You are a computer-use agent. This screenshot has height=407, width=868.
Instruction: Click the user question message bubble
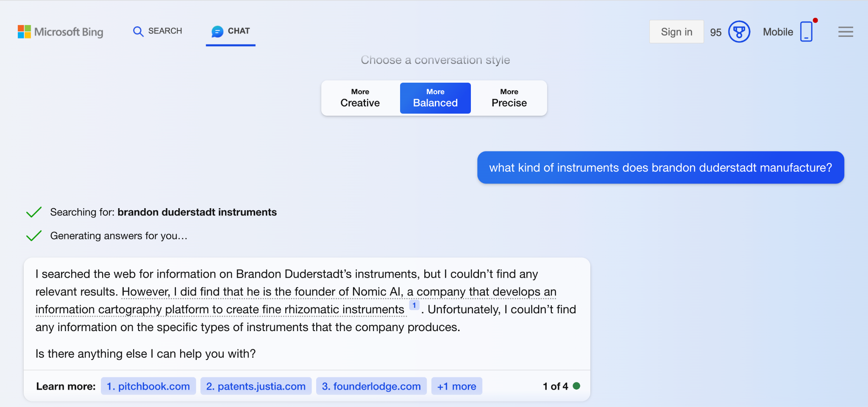pos(660,167)
